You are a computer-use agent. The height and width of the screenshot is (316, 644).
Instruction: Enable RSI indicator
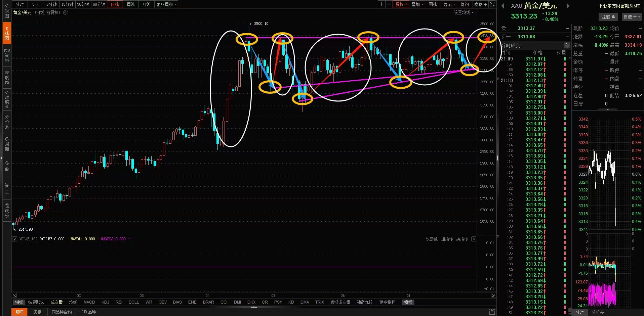coord(119,302)
